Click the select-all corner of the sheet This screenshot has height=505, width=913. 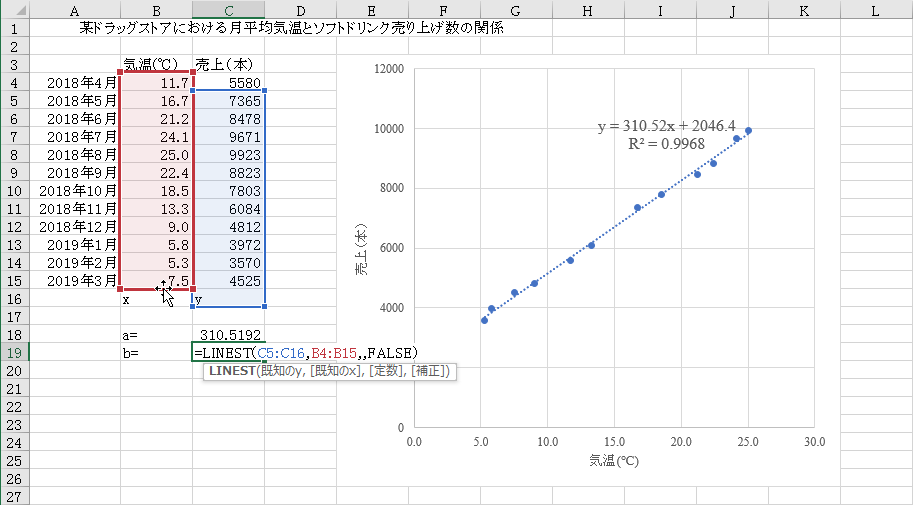click(14, 9)
